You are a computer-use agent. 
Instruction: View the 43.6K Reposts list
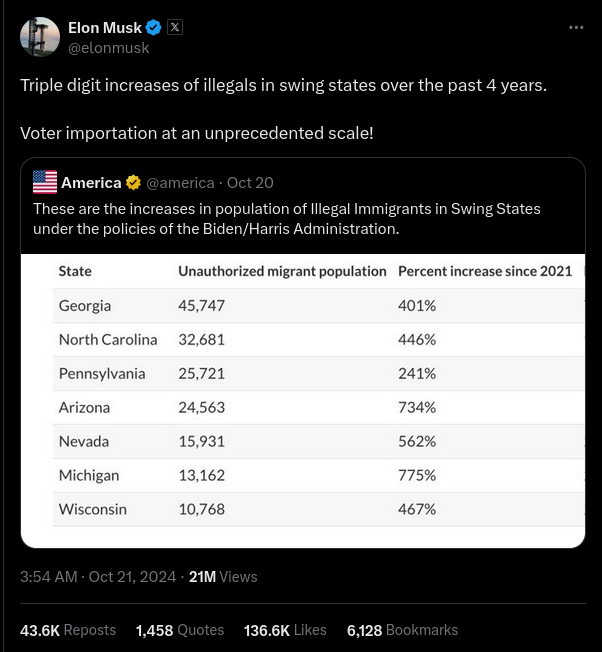tap(68, 630)
